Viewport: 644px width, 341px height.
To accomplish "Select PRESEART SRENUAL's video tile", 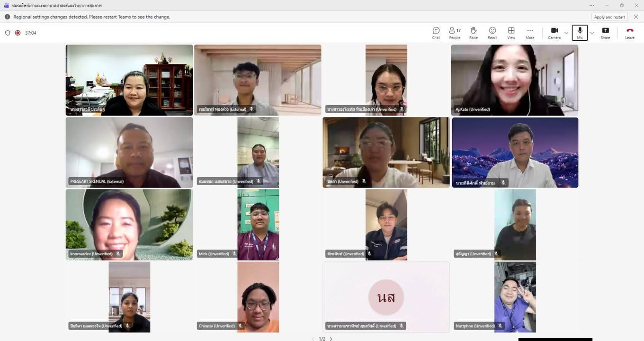I will pyautogui.click(x=129, y=152).
